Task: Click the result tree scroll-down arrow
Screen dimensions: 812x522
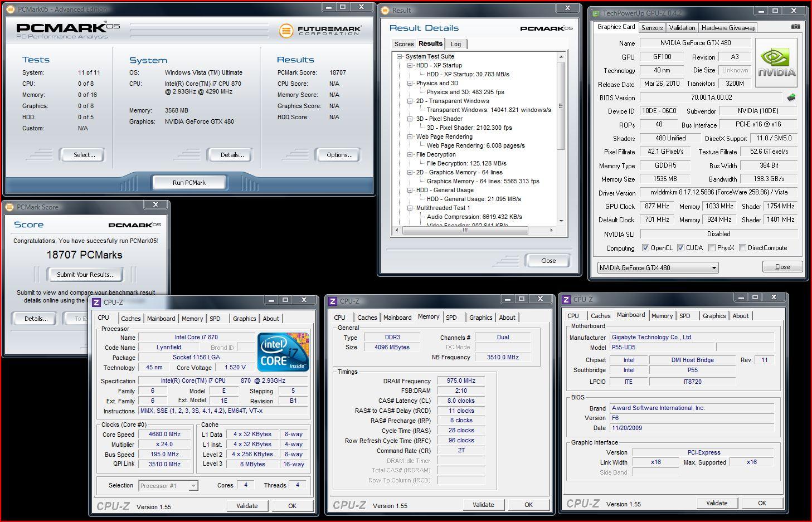Action: [x=561, y=222]
